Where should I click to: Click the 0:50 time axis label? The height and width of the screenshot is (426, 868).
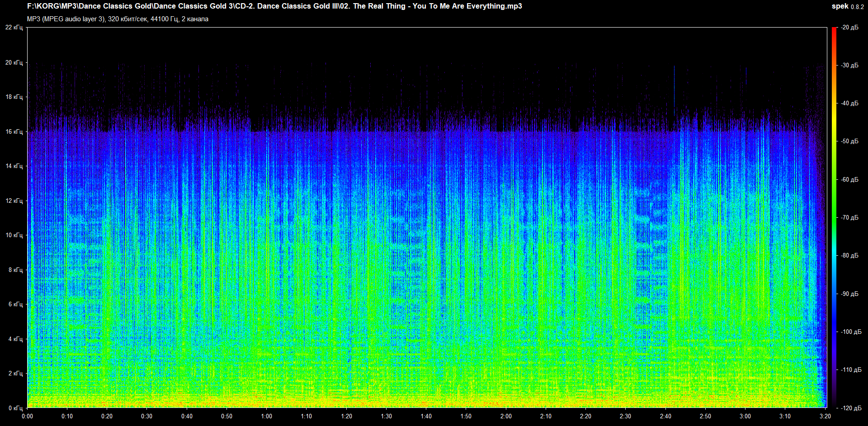tap(226, 416)
